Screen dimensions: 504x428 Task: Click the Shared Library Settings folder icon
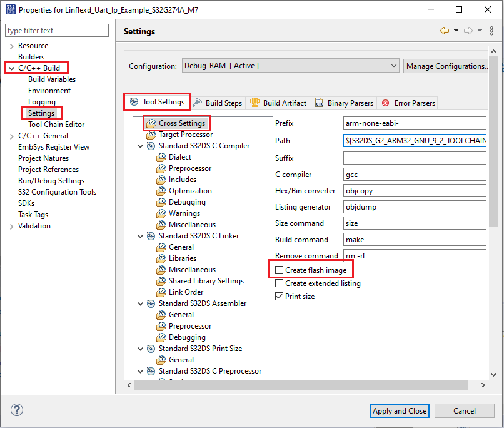point(161,281)
